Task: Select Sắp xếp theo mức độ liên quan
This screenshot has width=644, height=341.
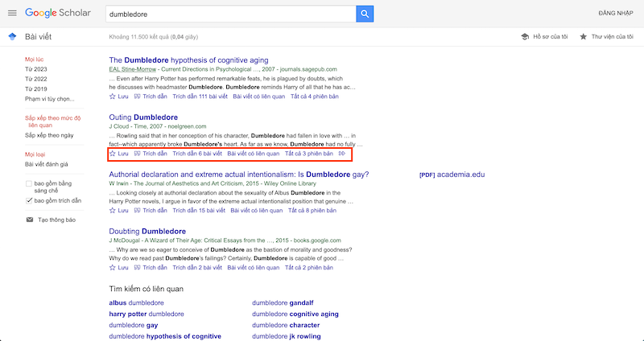Action: coord(53,121)
